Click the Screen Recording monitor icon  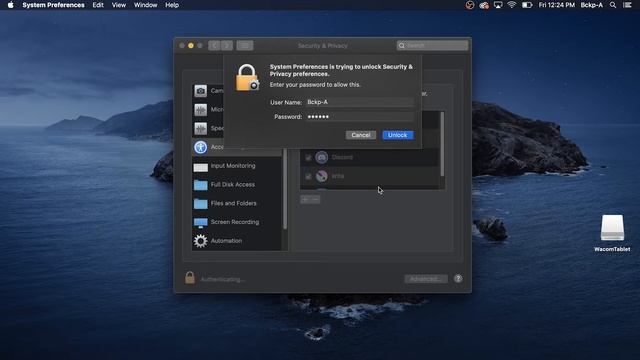pyautogui.click(x=200, y=223)
